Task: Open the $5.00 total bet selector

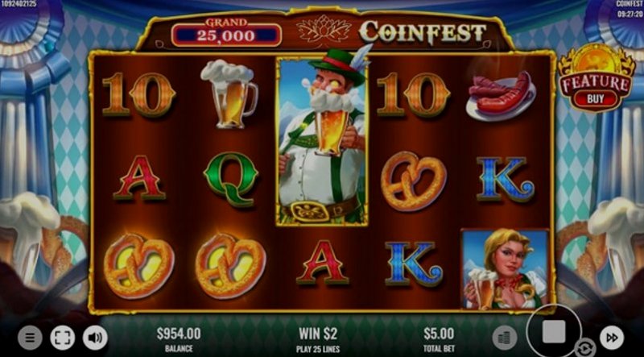Action: coord(439,338)
